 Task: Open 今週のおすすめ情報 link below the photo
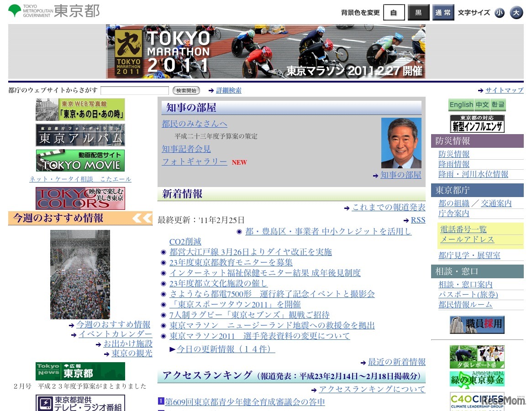point(113,324)
